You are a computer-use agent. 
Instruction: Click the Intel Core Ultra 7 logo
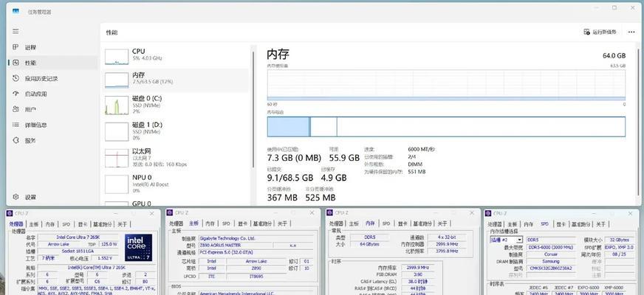pyautogui.click(x=138, y=247)
